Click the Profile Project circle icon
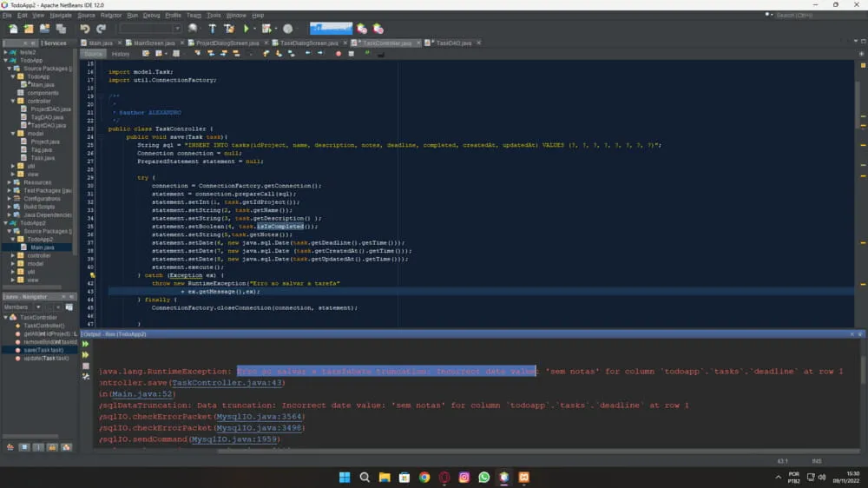The height and width of the screenshot is (488, 868). [288, 29]
